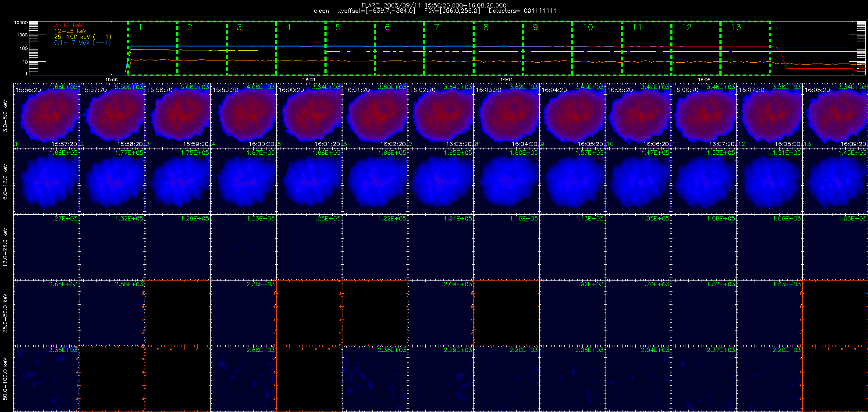Open the 50.0-100.0 keV panel labeled 2.37E+03
This screenshot has width=868, height=412.
704,379
